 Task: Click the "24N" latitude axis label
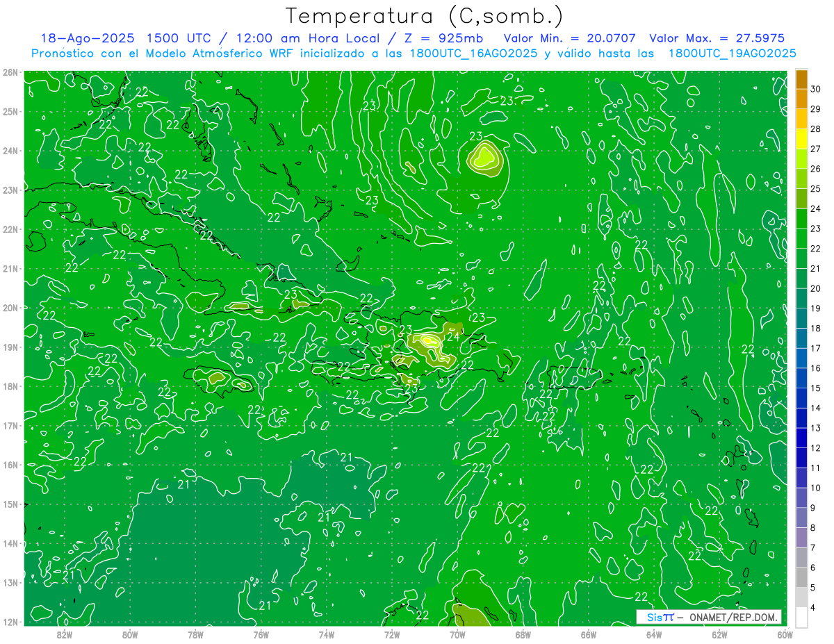10,151
